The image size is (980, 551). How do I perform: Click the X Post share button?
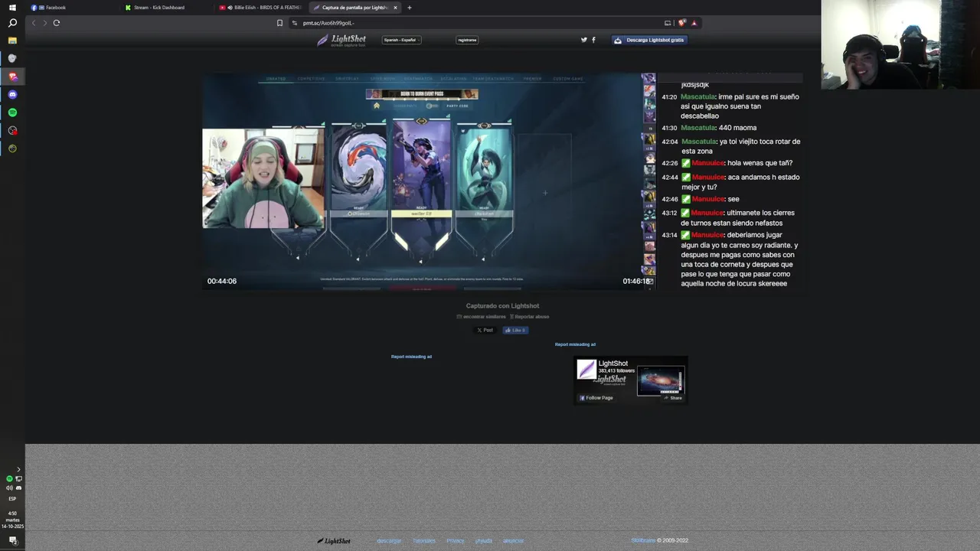(x=485, y=330)
